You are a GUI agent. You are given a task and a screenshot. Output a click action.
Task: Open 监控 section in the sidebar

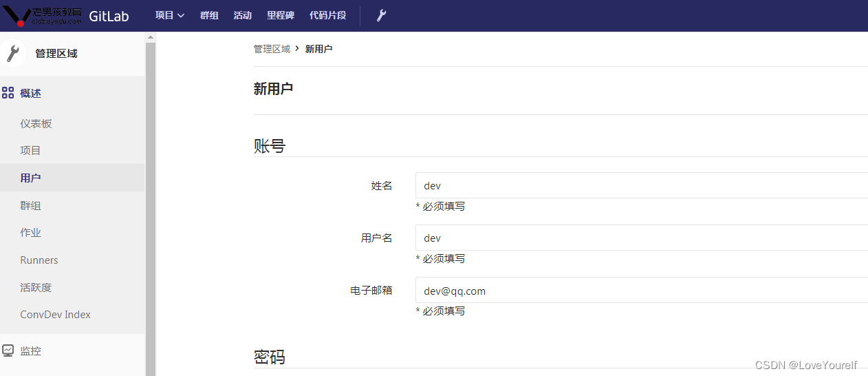(31, 351)
